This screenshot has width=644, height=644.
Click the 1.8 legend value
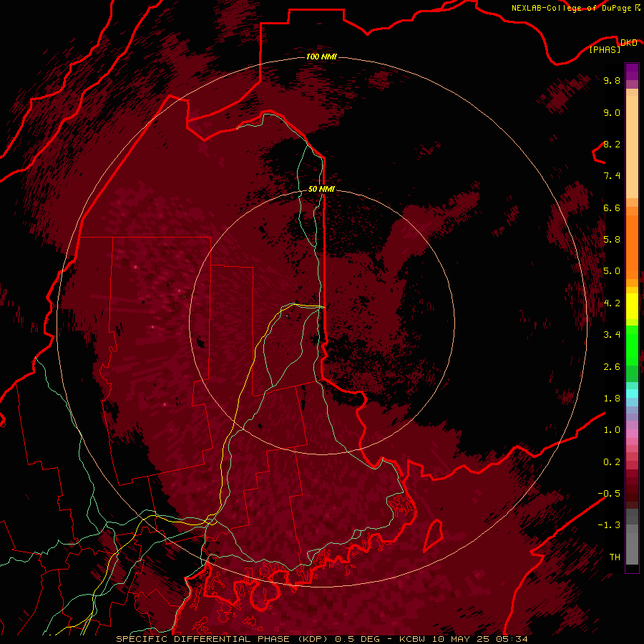click(x=612, y=399)
